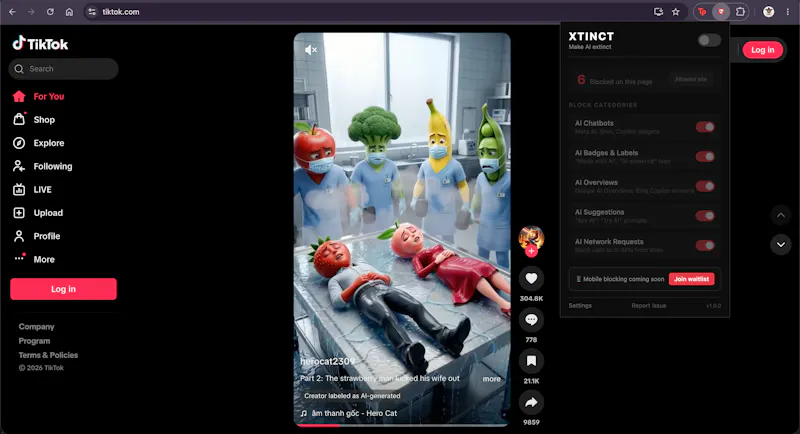The width and height of the screenshot is (800, 434).
Task: Click herocat2309 username
Action: (327, 361)
